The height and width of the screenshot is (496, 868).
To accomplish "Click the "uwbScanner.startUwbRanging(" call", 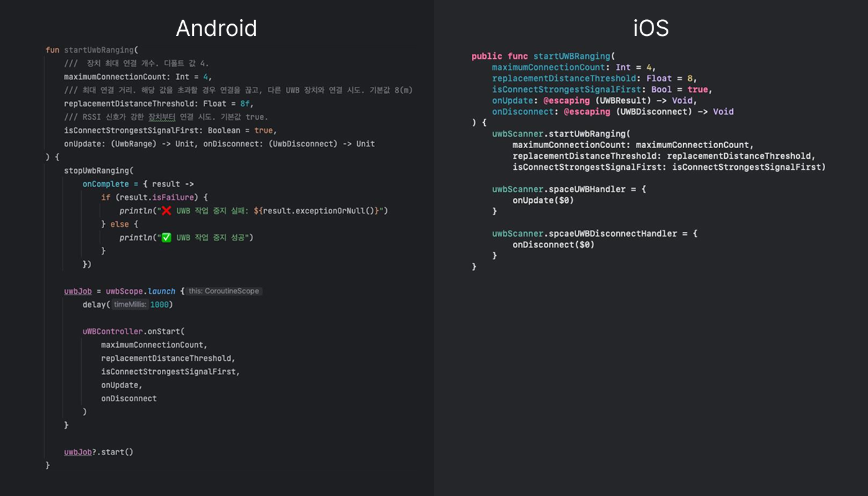I will pos(561,134).
